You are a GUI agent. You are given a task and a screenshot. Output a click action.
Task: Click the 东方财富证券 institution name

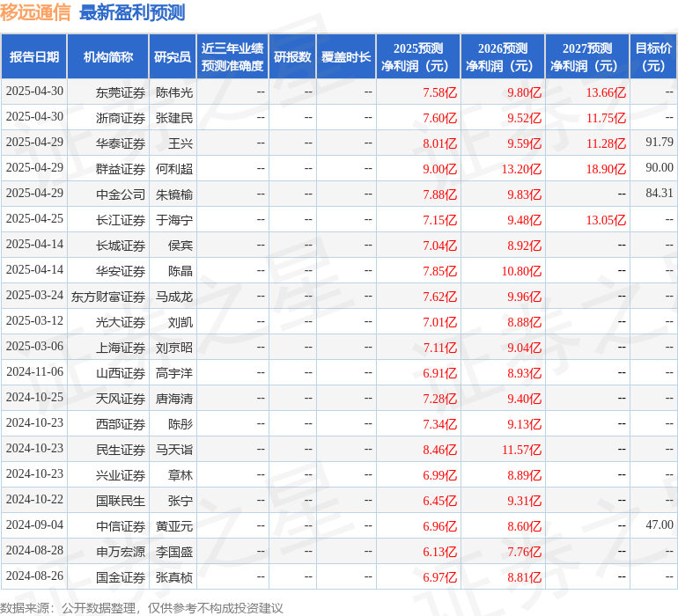108,297
